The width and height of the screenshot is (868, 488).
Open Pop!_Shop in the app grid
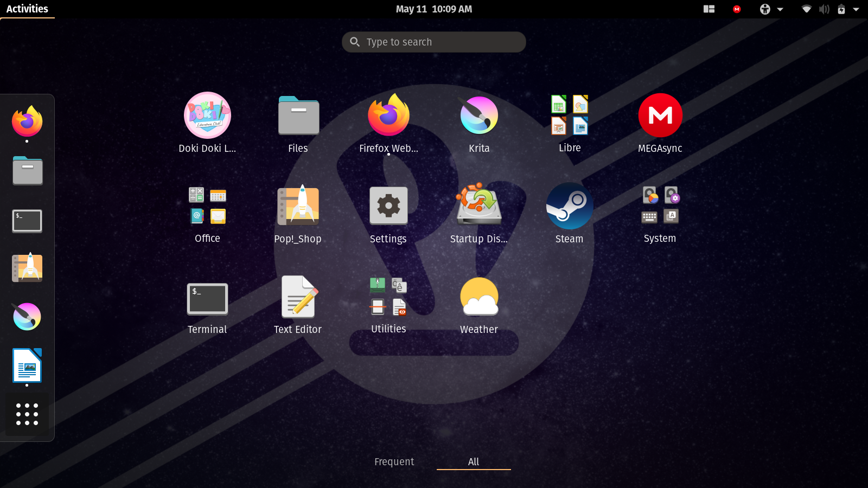pos(298,213)
